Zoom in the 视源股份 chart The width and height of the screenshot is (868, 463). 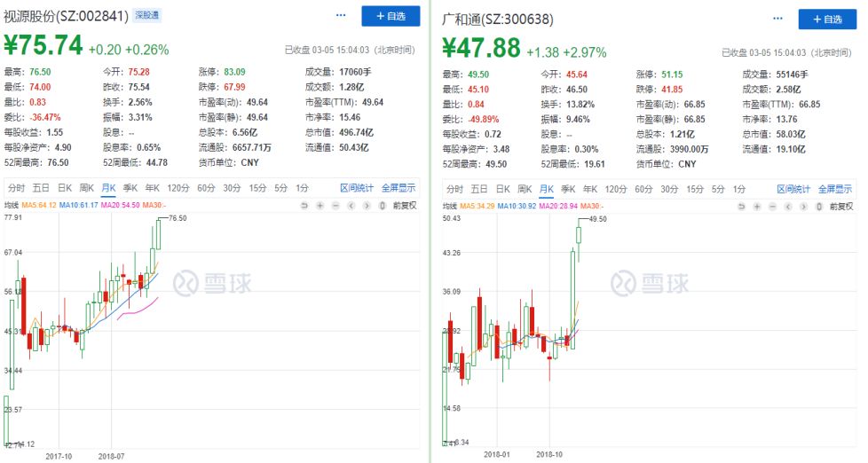320,205
